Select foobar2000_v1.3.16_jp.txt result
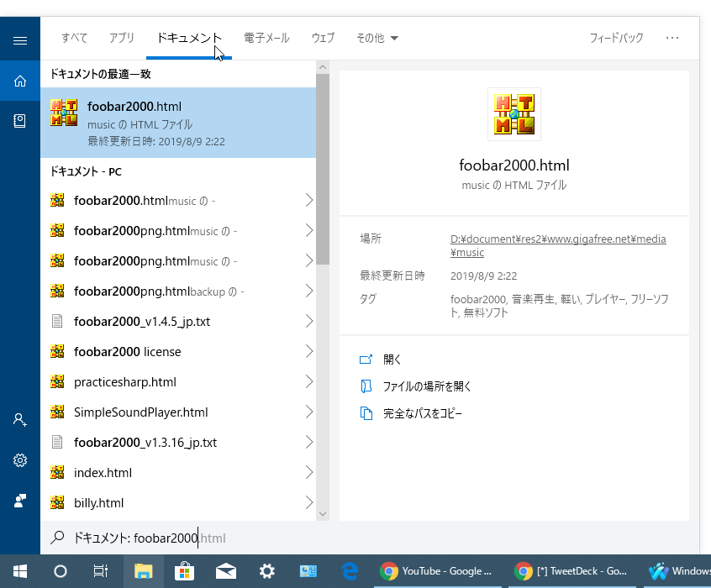This screenshot has width=711, height=588. 178,442
